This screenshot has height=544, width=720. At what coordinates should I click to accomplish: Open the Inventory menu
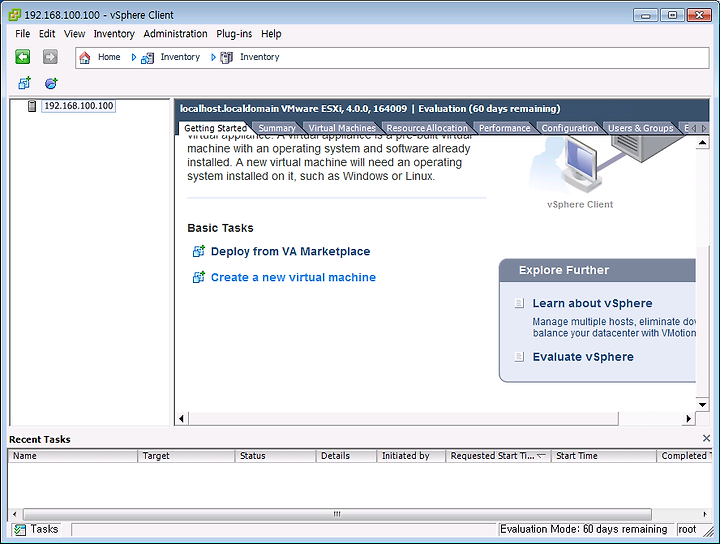point(114,34)
